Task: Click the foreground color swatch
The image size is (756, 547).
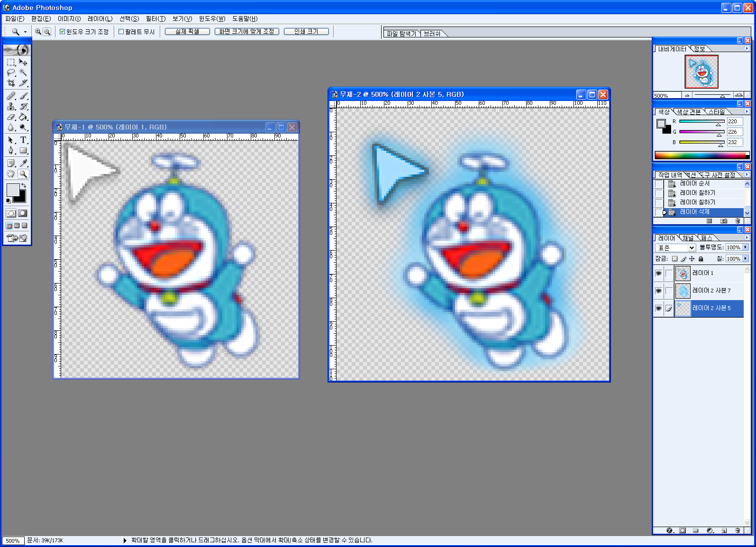Action: tap(12, 190)
